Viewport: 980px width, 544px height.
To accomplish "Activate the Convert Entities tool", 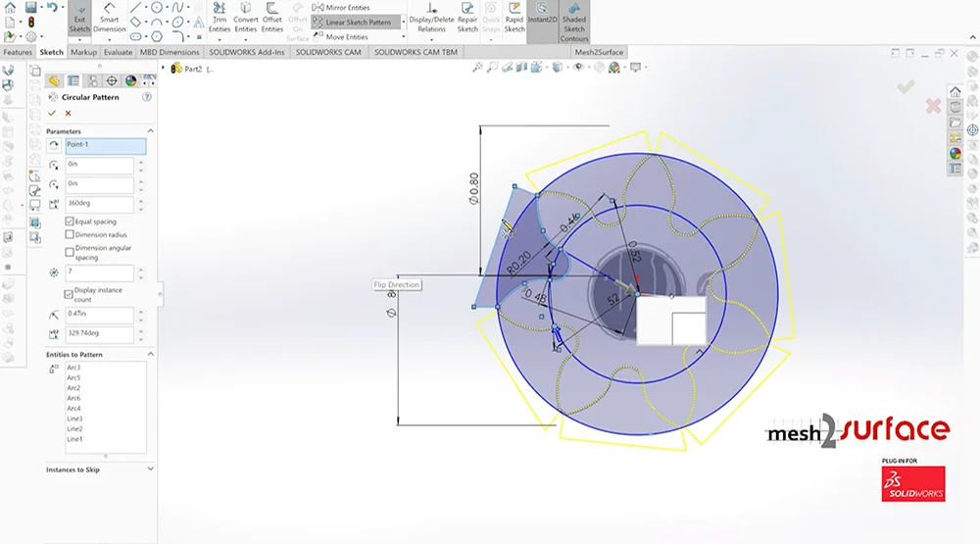I will [245, 19].
